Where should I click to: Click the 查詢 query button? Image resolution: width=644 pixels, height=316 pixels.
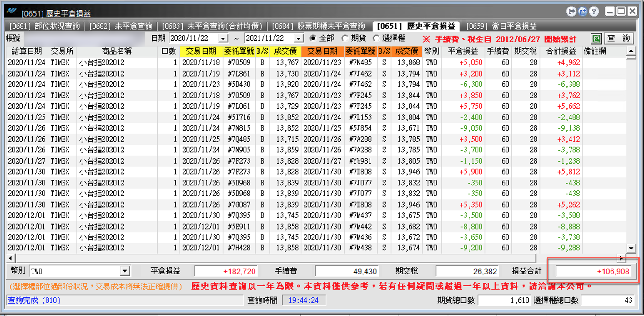[619, 39]
